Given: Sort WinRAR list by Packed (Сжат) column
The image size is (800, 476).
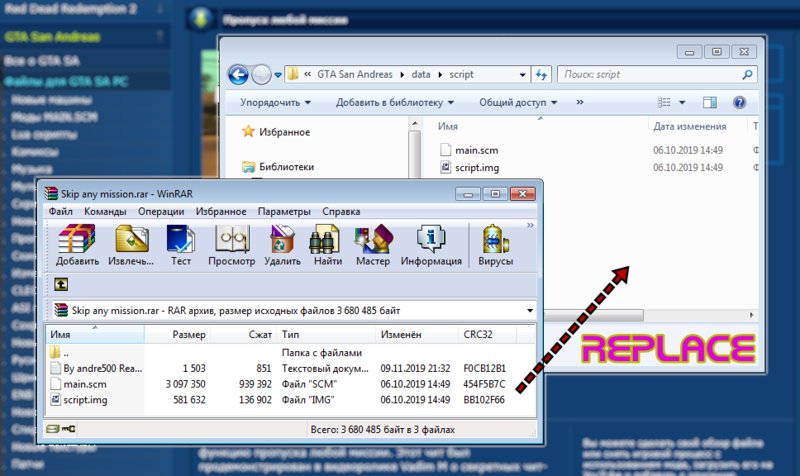Looking at the screenshot, I should pyautogui.click(x=243, y=334).
